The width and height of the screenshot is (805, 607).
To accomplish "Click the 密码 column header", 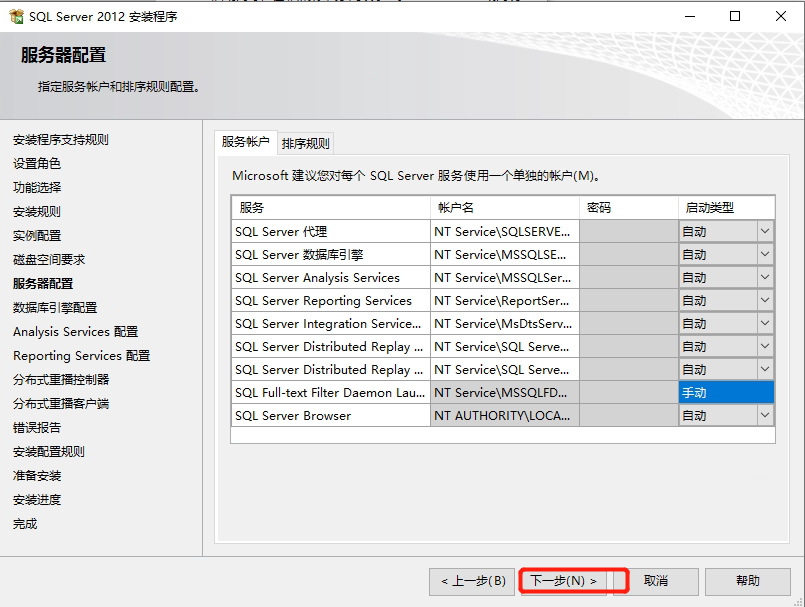I will point(629,207).
